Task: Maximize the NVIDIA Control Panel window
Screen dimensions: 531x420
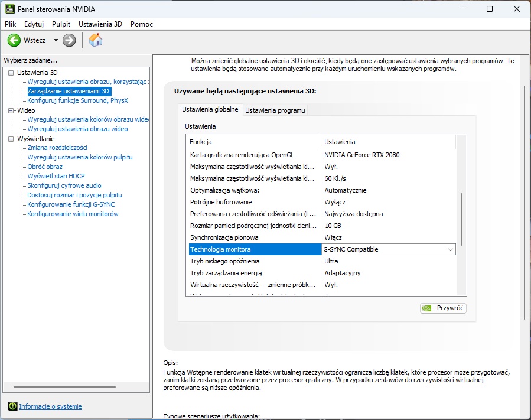Action: pyautogui.click(x=489, y=9)
